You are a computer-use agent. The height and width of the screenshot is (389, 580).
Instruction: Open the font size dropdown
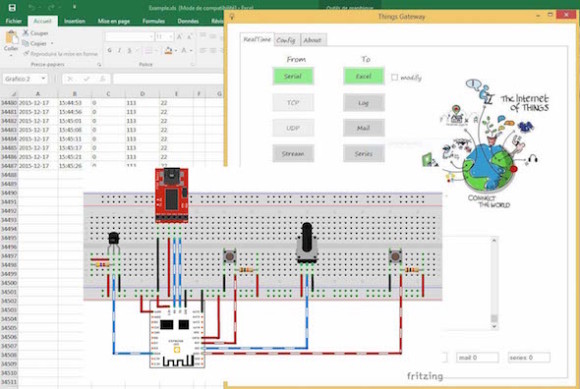171,37
